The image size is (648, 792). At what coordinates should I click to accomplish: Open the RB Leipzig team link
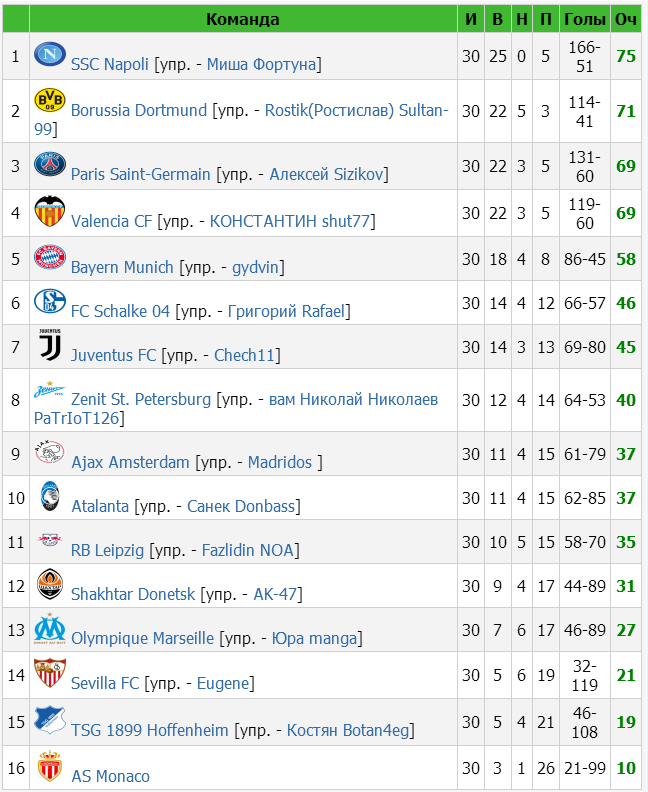[108, 550]
